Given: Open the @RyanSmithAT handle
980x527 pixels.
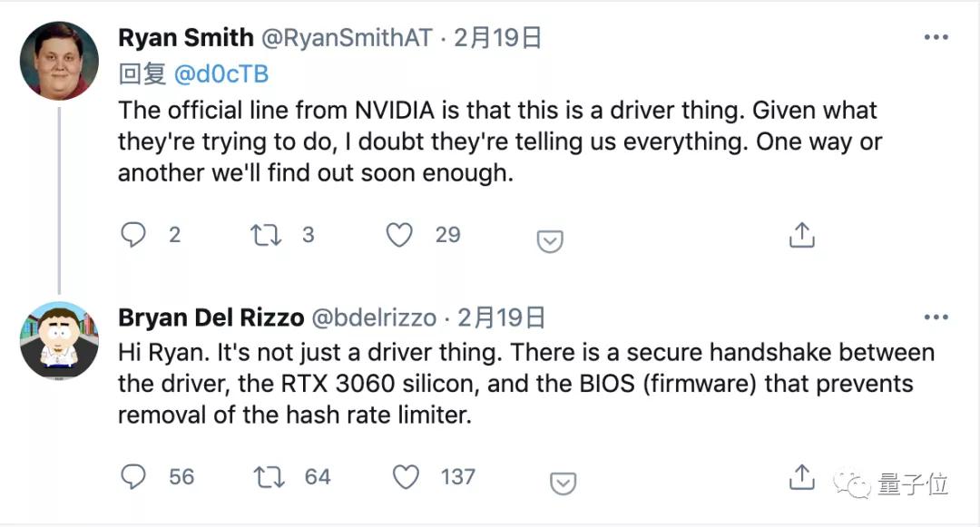Looking at the screenshot, I should 345,37.
